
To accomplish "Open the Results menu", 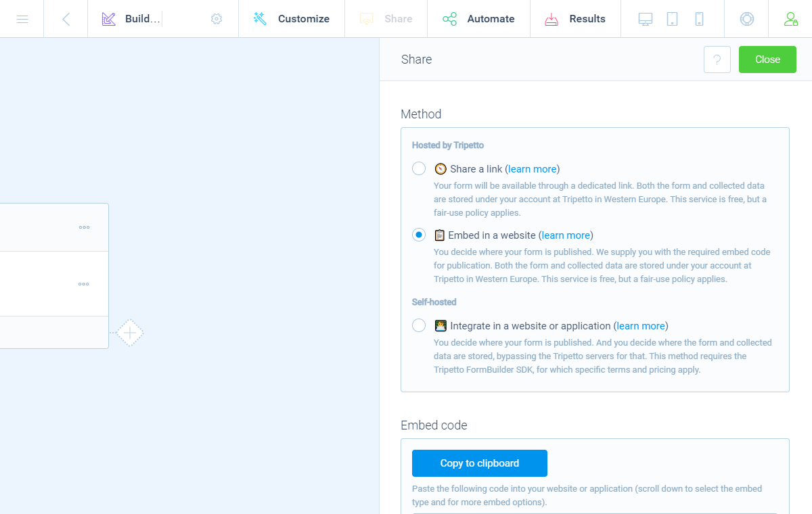I will click(575, 19).
